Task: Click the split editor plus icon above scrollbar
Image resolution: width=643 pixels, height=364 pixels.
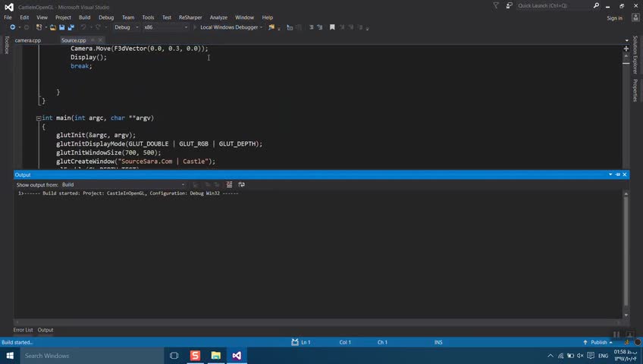Action: tap(626, 49)
